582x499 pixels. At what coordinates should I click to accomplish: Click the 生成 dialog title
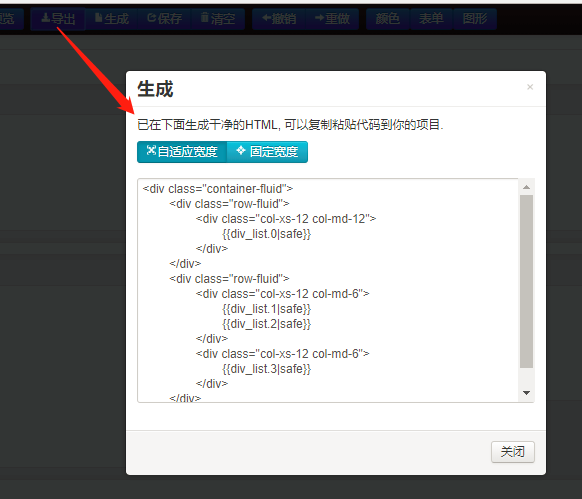[155, 89]
